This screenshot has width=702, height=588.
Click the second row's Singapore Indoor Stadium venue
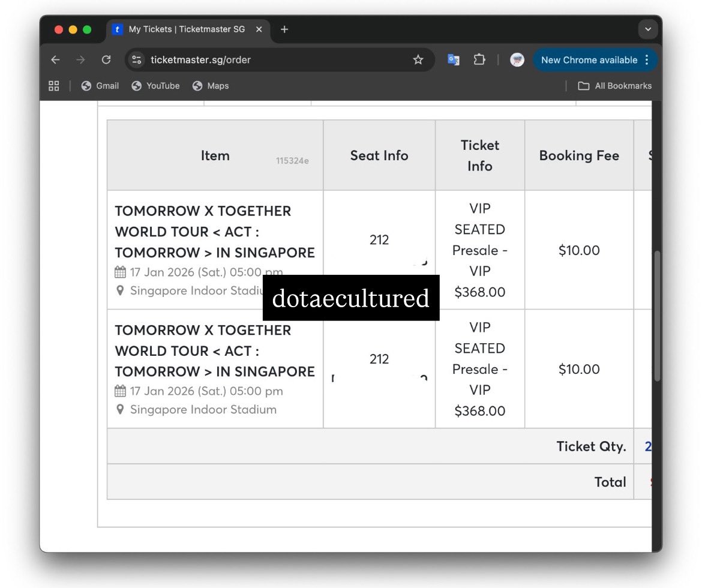(203, 410)
